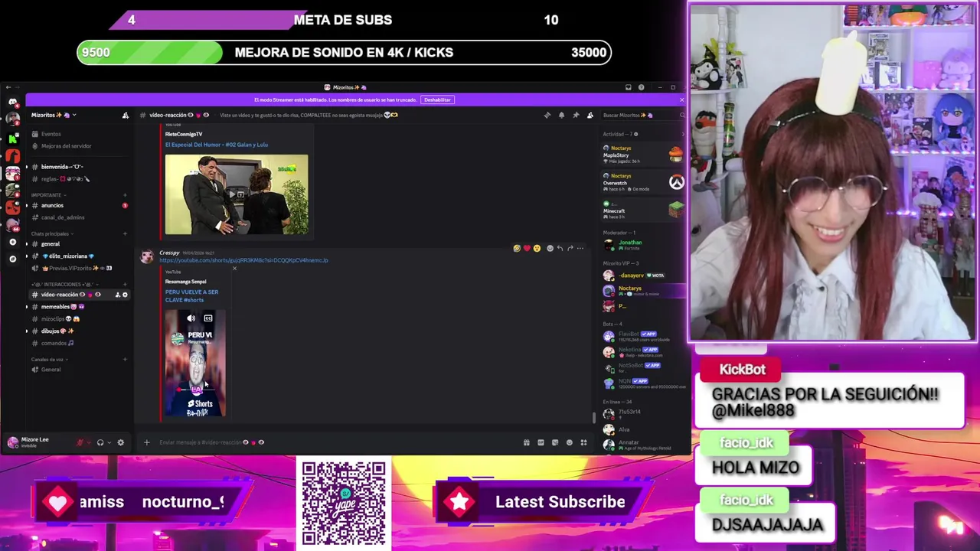Click Deshabilitar streamer mode button
Image resolution: width=980 pixels, height=551 pixels.
(438, 99)
